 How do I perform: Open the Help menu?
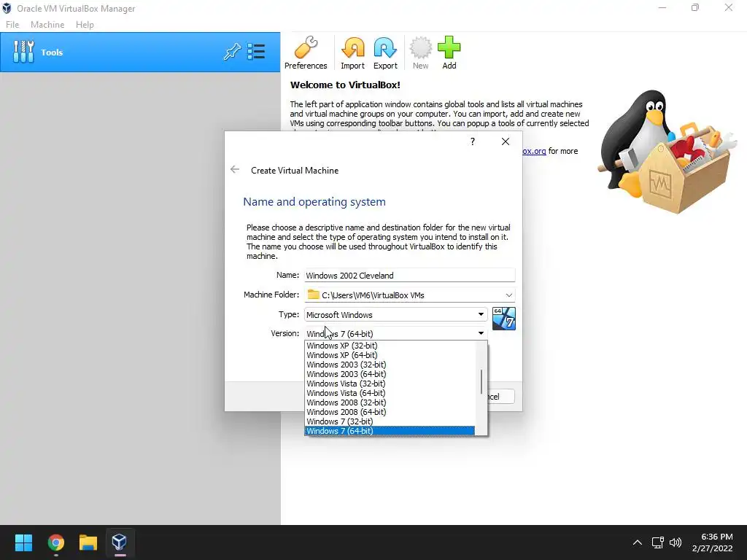tap(85, 25)
